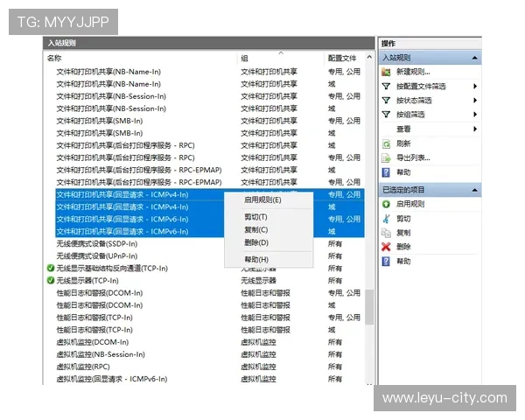
Task: Click the 新建规则 icon in actions pane
Action: 386,72
